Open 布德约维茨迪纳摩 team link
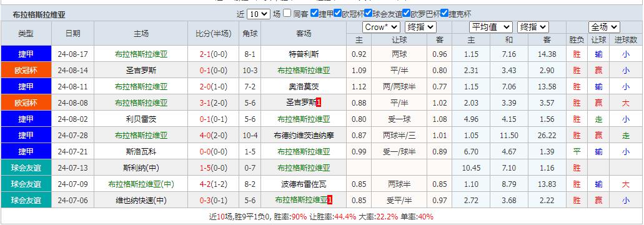The width and height of the screenshot is (644, 225). [x=304, y=135]
